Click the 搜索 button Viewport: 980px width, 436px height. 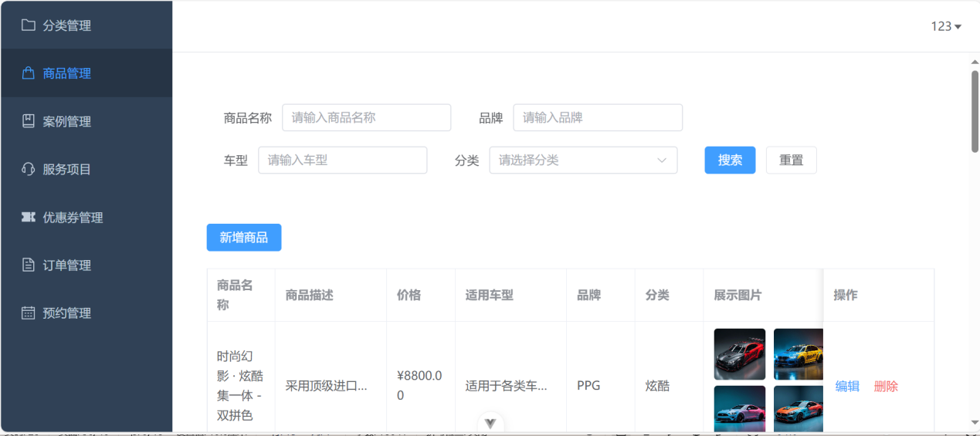click(730, 161)
